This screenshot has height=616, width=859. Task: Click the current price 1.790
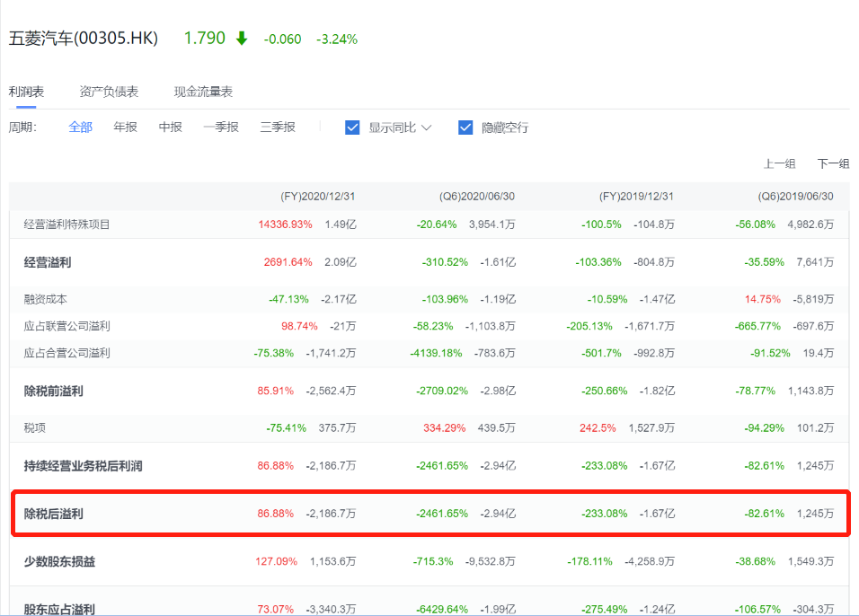204,39
